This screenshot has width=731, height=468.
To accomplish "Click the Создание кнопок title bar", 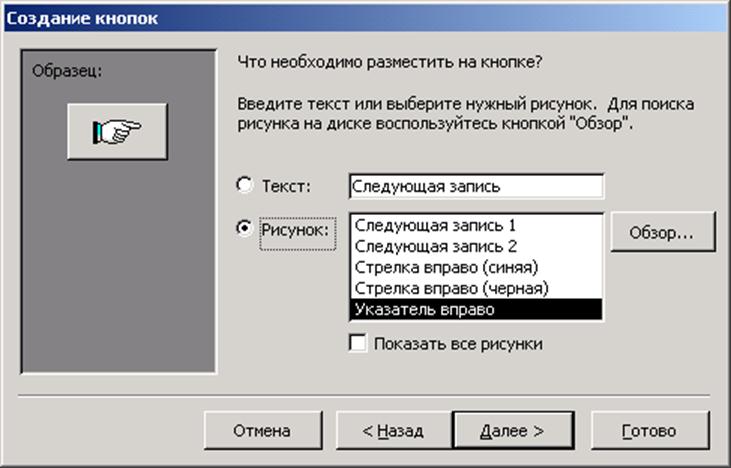I will pyautogui.click(x=366, y=18).
